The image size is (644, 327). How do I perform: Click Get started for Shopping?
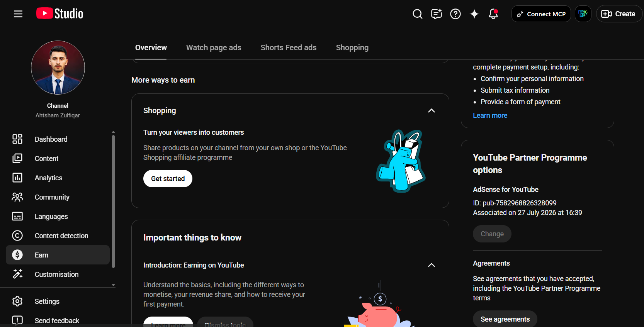point(168,179)
